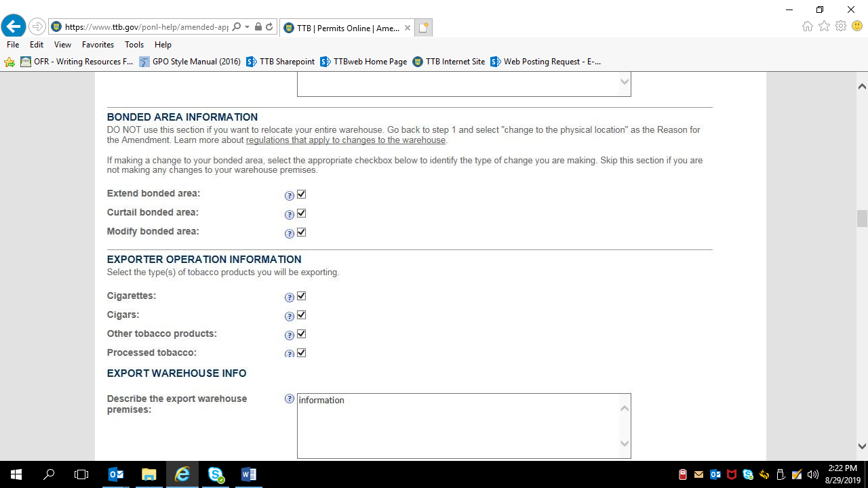Click the page vertical scrollbar thumb
This screenshot has height=488, width=868.
pyautogui.click(x=862, y=219)
